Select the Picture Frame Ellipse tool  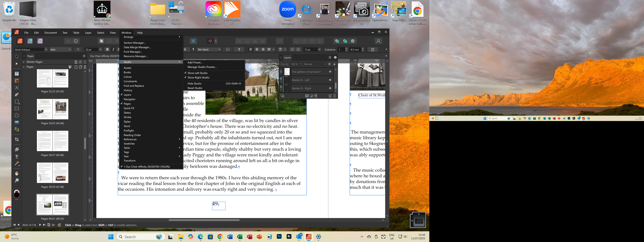pyautogui.click(x=17, y=116)
